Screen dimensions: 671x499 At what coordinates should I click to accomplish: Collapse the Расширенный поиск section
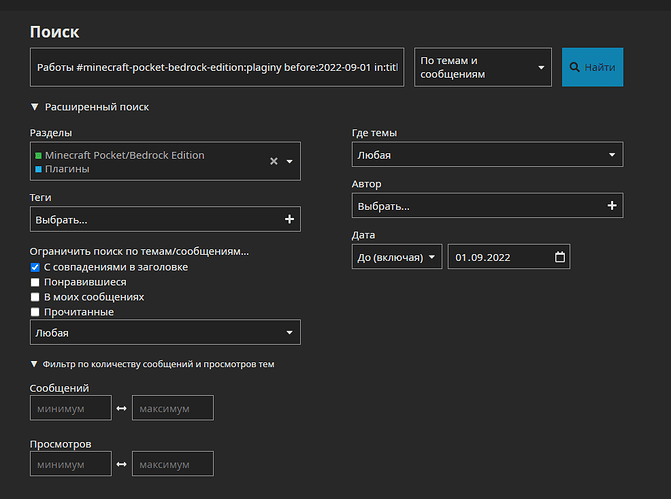pyautogui.click(x=90, y=107)
